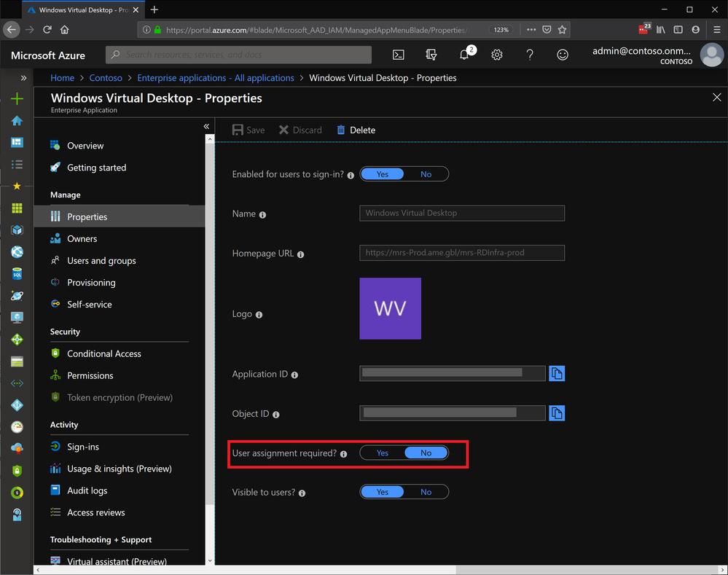Viewport: 728px width, 575px height.
Task: Open Virtual networks sidebar icon
Action: coord(17,383)
